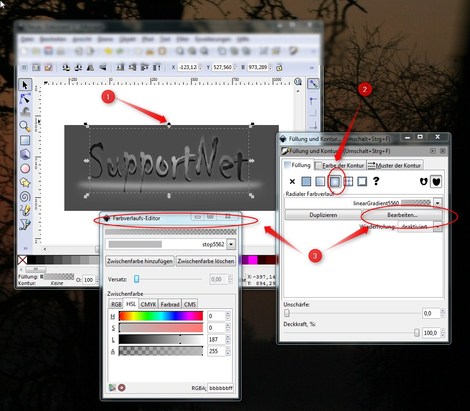The width and height of the screenshot is (470, 411).
Task: Select the Spiral tool
Action: (x=25, y=196)
